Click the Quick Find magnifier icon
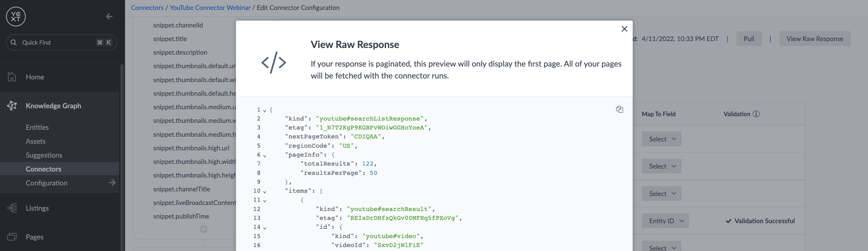This screenshot has width=868, height=251. 14,42
